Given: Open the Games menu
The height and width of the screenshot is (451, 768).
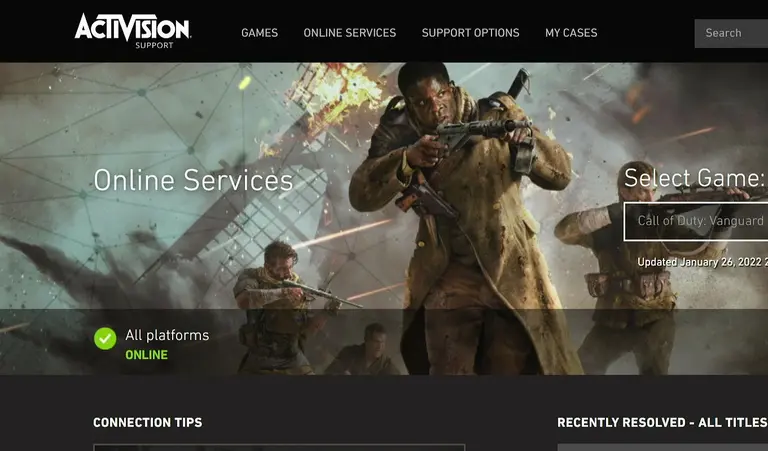Looking at the screenshot, I should click(x=259, y=33).
